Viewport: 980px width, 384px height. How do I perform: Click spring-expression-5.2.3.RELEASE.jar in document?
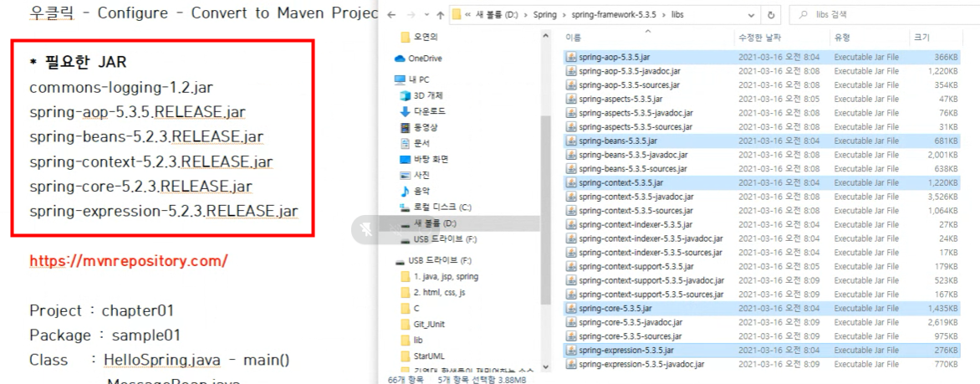click(163, 210)
